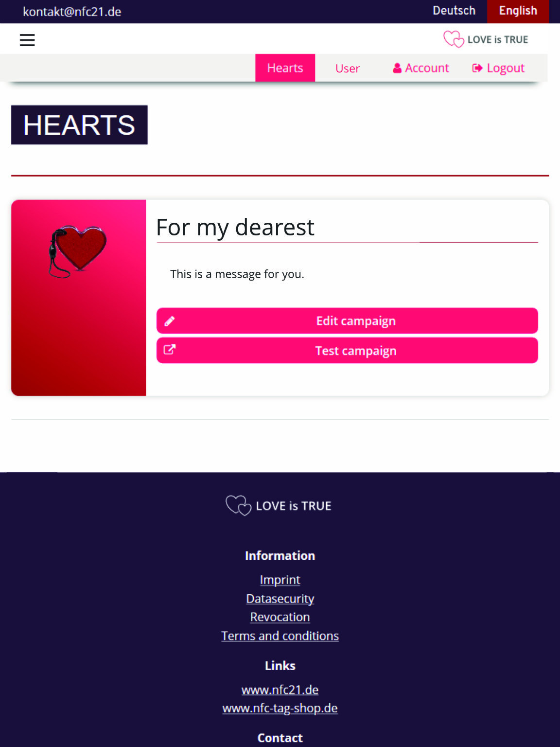Open the Revocation link
Image resolution: width=560 pixels, height=747 pixels.
click(280, 617)
